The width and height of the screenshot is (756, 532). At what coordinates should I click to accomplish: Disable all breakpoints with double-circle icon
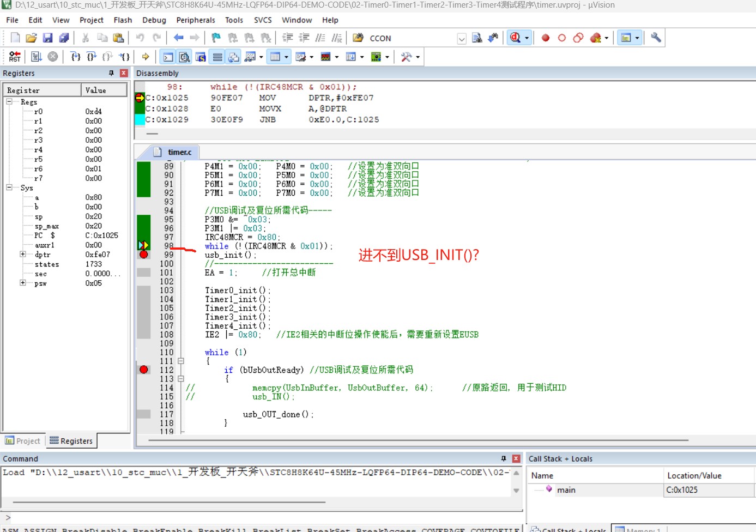pyautogui.click(x=578, y=38)
